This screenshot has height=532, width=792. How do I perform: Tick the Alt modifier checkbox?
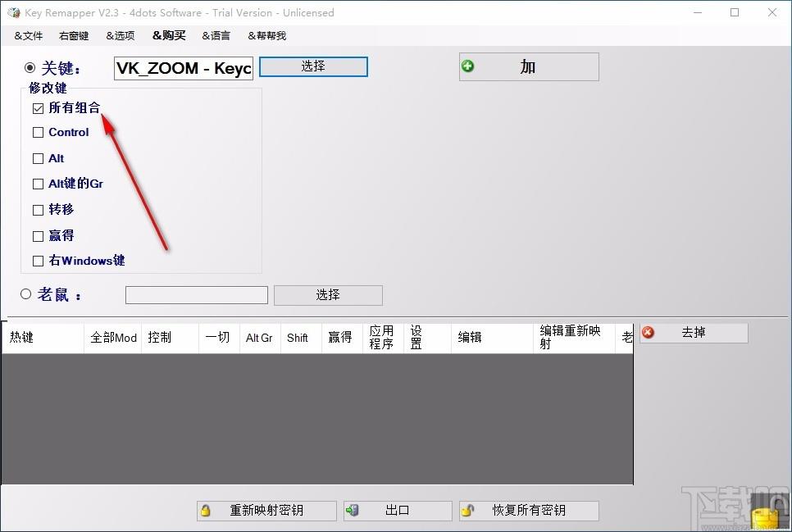point(39,159)
